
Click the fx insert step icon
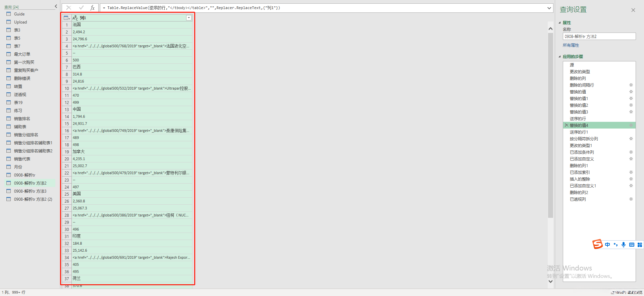(x=93, y=8)
